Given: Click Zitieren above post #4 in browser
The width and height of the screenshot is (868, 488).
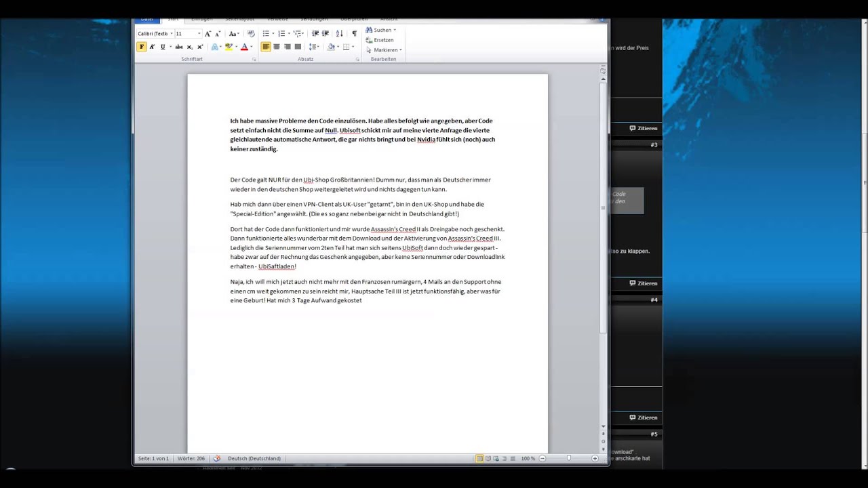Looking at the screenshot, I should (644, 283).
